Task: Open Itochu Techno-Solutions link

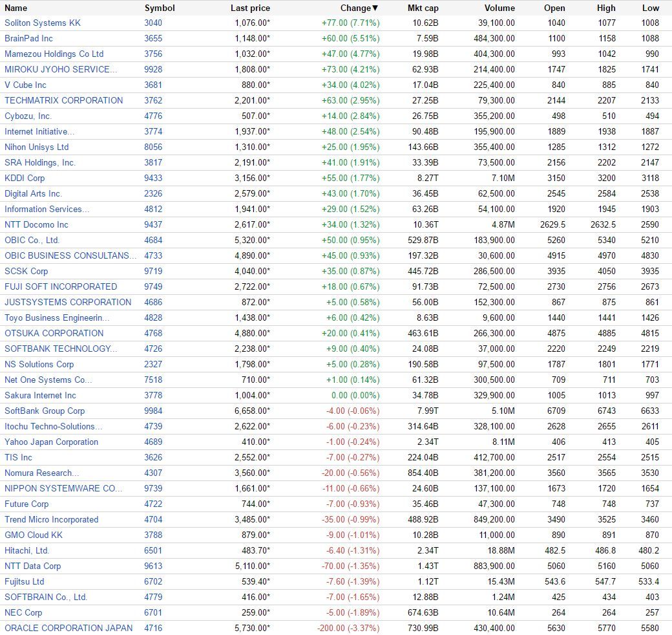Action: click(53, 427)
